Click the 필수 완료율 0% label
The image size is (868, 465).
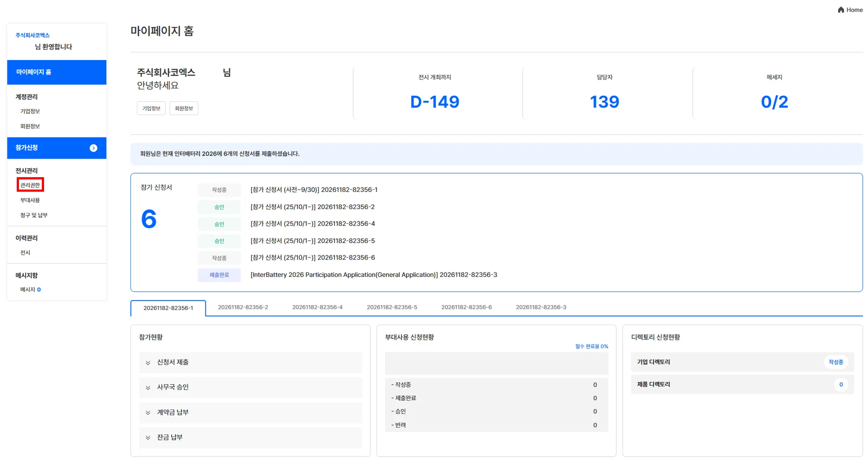click(591, 347)
